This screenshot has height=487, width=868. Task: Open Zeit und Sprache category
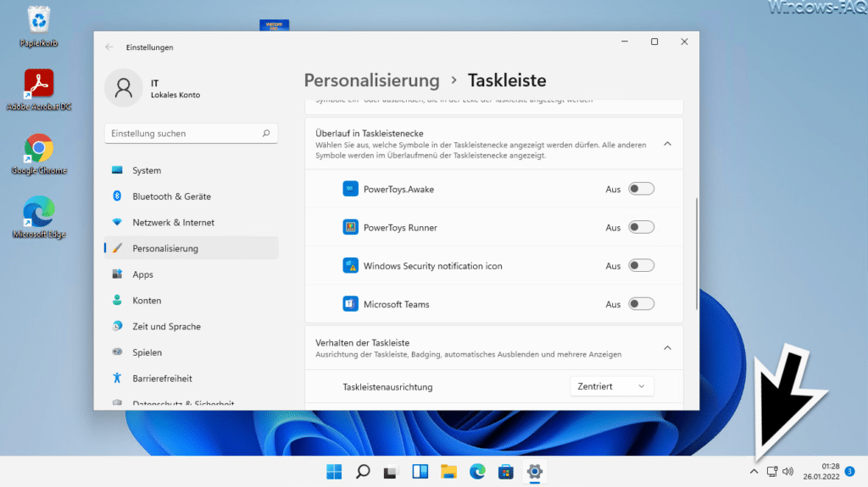pyautogui.click(x=191, y=327)
